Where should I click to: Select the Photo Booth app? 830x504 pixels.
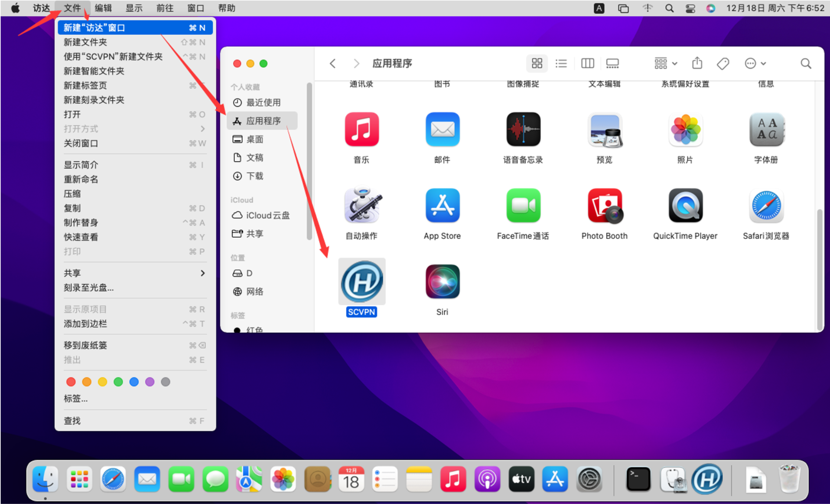click(x=605, y=205)
